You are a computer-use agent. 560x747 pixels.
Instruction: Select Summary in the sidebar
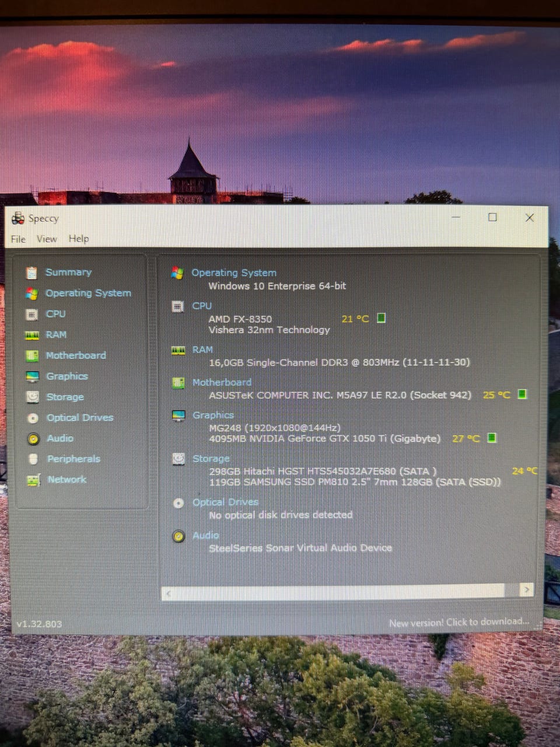[68, 272]
